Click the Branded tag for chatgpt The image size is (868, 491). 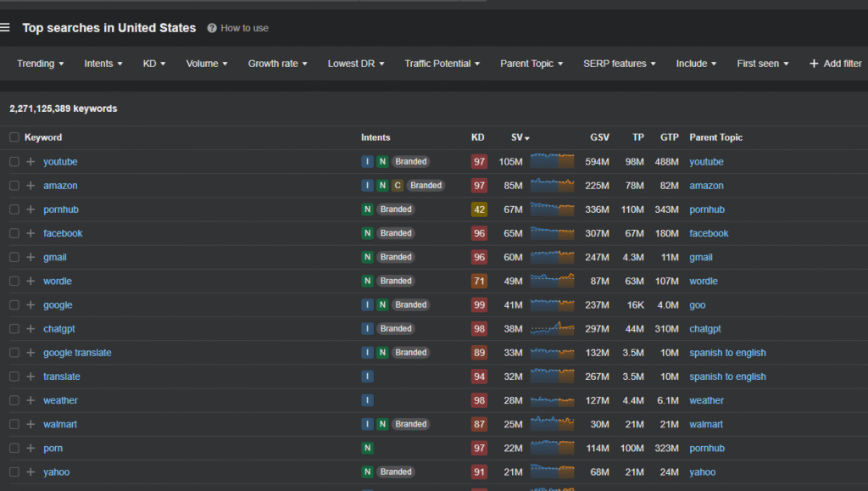[x=396, y=328]
